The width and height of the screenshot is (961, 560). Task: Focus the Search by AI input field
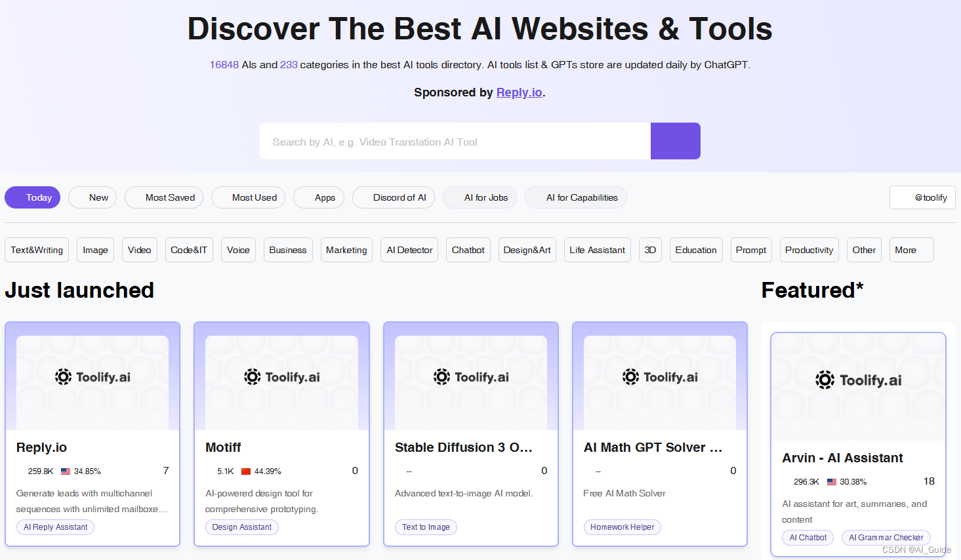tap(455, 141)
